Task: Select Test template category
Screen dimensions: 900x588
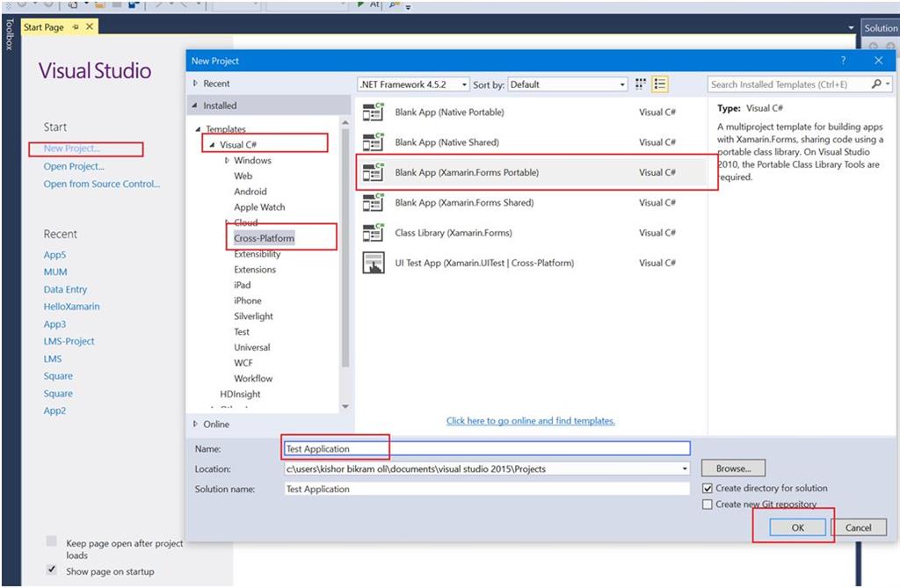Action: 242,331
